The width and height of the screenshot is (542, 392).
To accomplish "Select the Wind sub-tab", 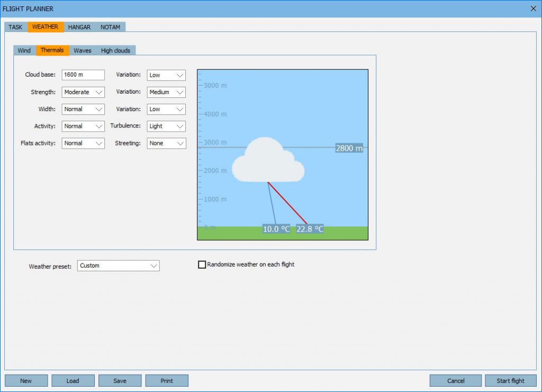I will pos(24,51).
